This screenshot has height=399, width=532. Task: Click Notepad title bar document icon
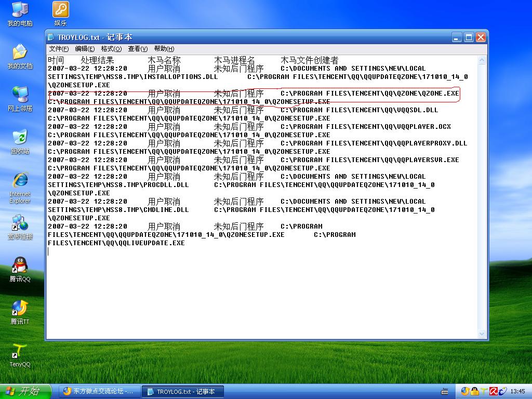(x=51, y=37)
